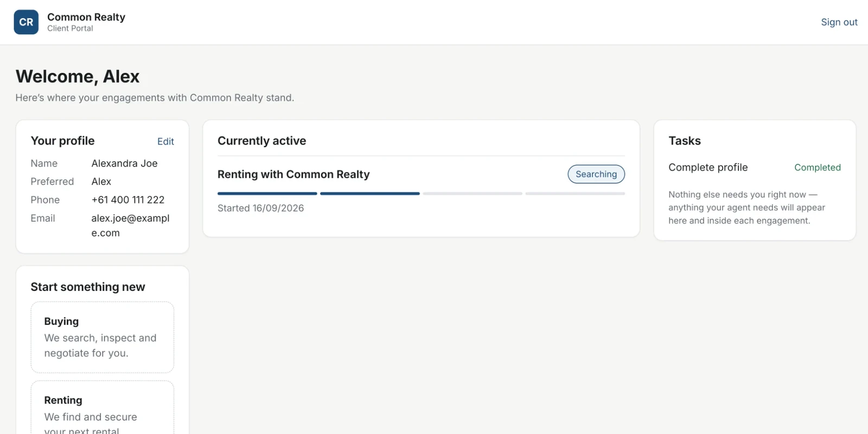Screen dimensions: 868x434
Task: Click the CR logo icon
Action: [26, 22]
